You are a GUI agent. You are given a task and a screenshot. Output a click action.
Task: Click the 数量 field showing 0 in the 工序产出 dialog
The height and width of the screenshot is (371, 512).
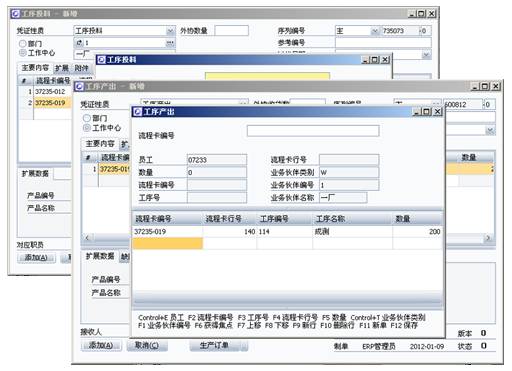click(217, 172)
